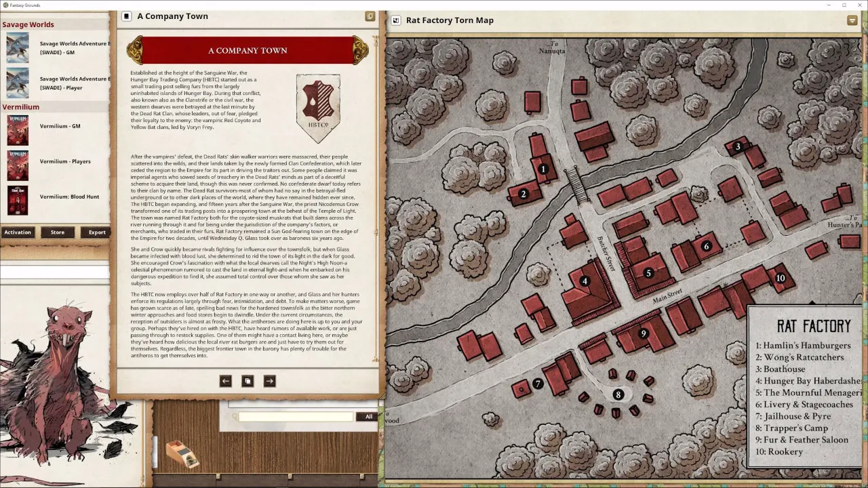Click the 'Vermilium: Blood Hunt' module name
The image size is (868, 488).
(x=69, y=197)
